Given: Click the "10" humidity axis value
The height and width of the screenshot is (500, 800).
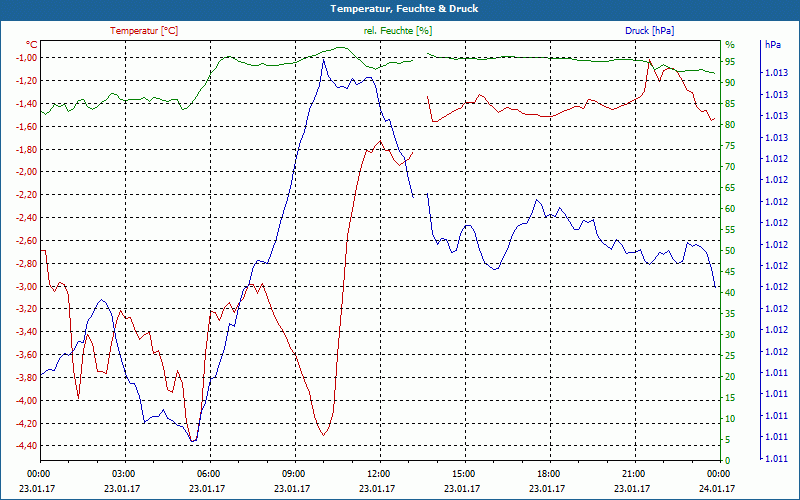Looking at the screenshot, I should (730, 418).
